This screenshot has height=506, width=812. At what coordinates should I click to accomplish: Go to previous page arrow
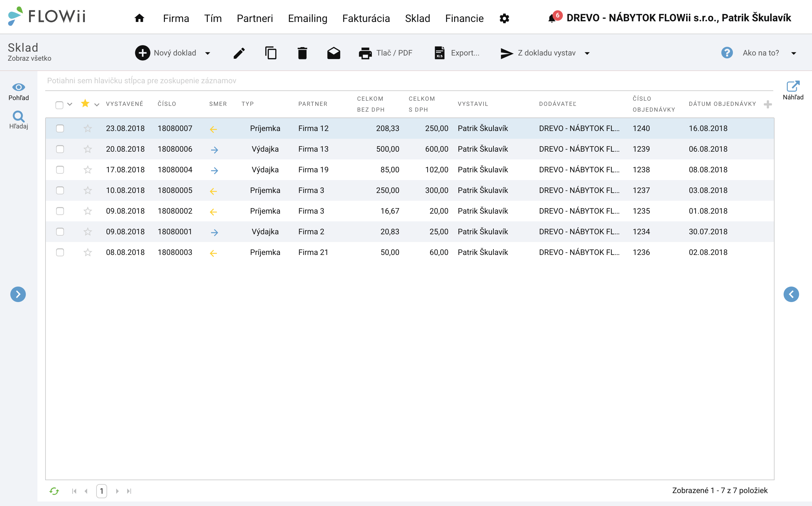click(86, 491)
